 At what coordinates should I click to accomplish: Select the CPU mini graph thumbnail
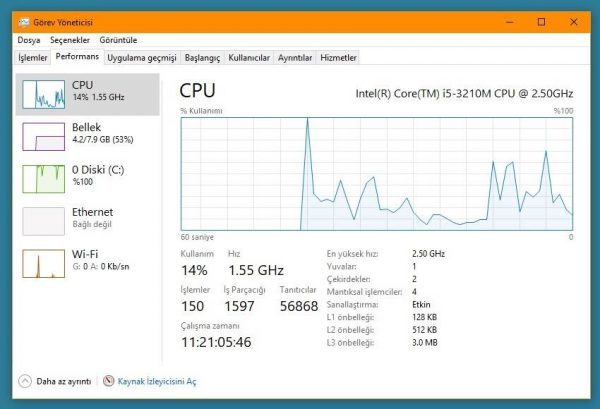(x=44, y=95)
